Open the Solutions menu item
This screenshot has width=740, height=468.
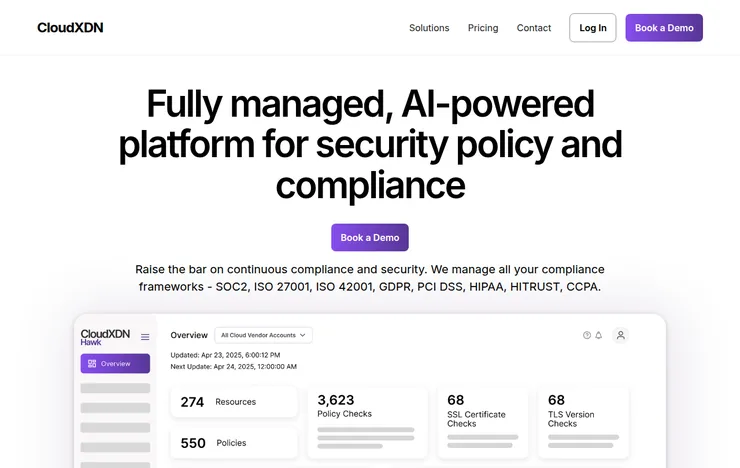coord(429,28)
